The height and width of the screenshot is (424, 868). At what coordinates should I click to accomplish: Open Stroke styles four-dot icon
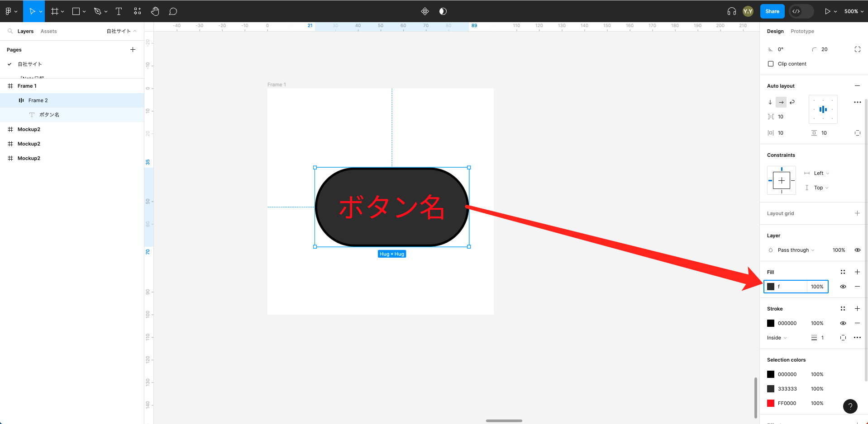click(843, 308)
